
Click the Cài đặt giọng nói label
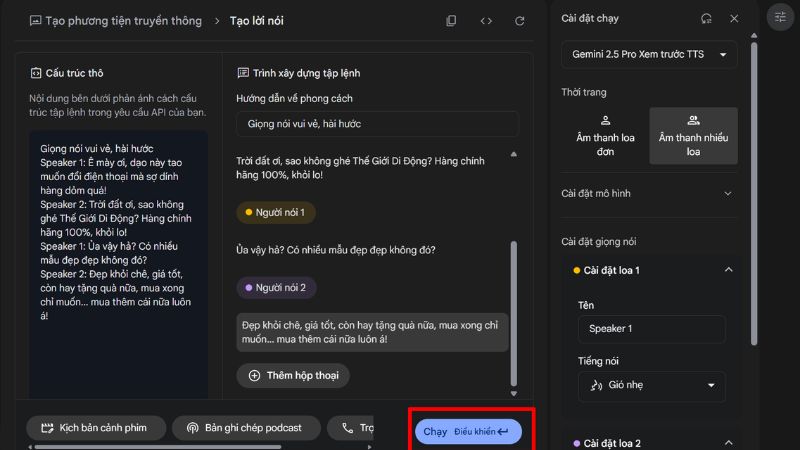click(x=598, y=242)
